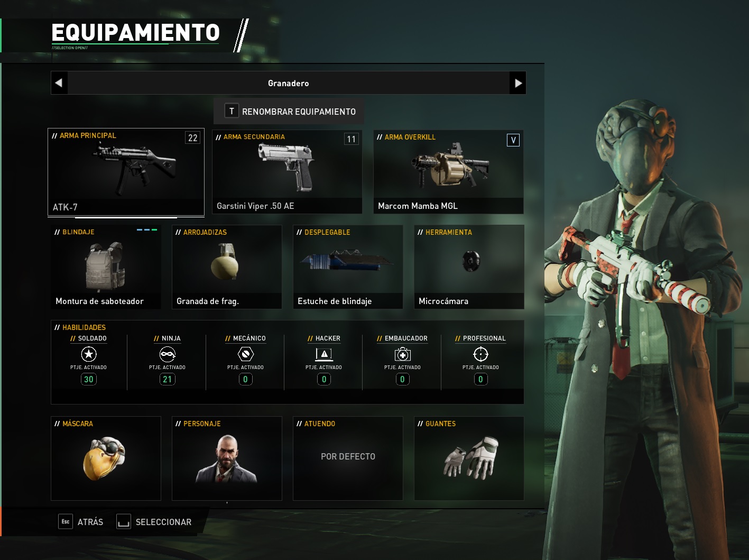Viewport: 749px width, 560px height.
Task: Open the ATK-7 primary weapon slot
Action: point(126,172)
